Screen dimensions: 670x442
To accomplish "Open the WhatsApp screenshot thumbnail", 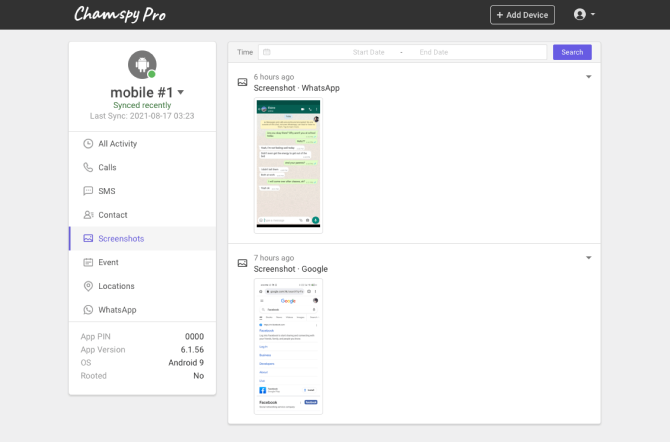I will [x=288, y=165].
